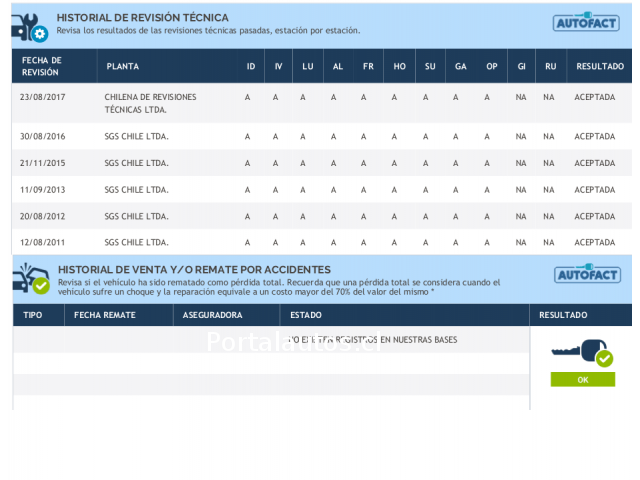Click the Autofact logo in technical review header
Viewport: 640px width, 480px height.
click(586, 23)
